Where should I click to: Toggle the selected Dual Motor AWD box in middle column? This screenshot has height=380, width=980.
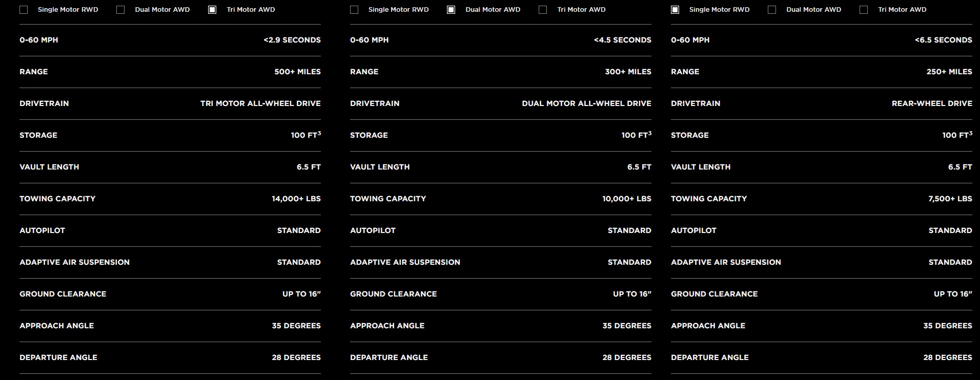[x=451, y=10]
